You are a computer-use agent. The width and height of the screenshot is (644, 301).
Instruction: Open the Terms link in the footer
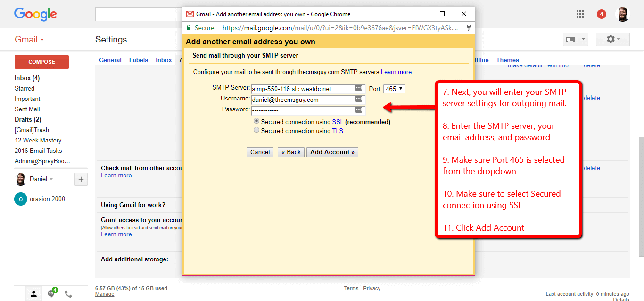351,288
